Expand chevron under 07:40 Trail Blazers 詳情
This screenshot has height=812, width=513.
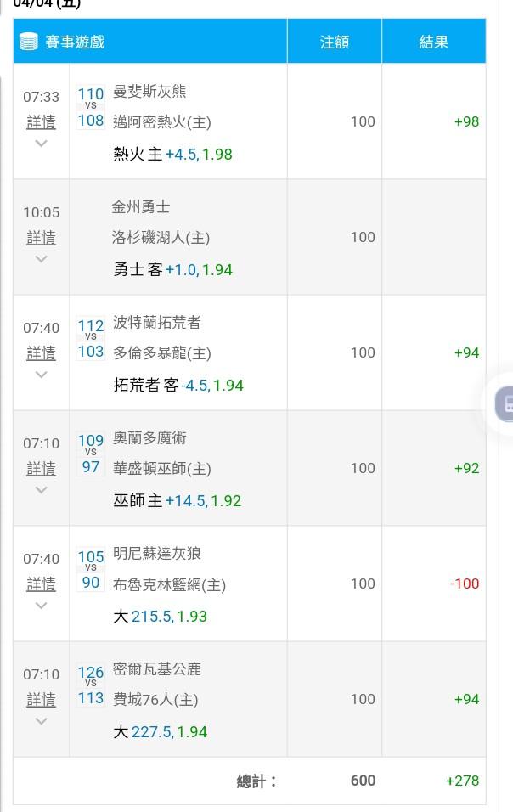(41, 375)
